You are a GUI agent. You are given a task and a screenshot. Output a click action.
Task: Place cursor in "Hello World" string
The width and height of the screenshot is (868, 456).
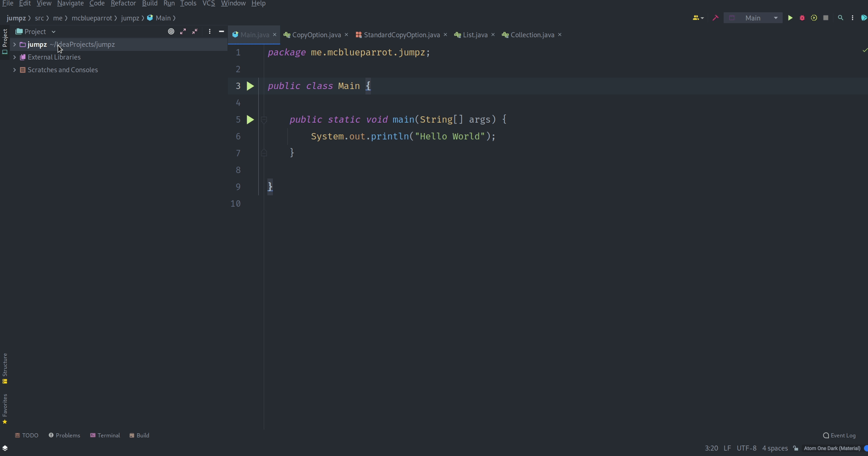[450, 136]
